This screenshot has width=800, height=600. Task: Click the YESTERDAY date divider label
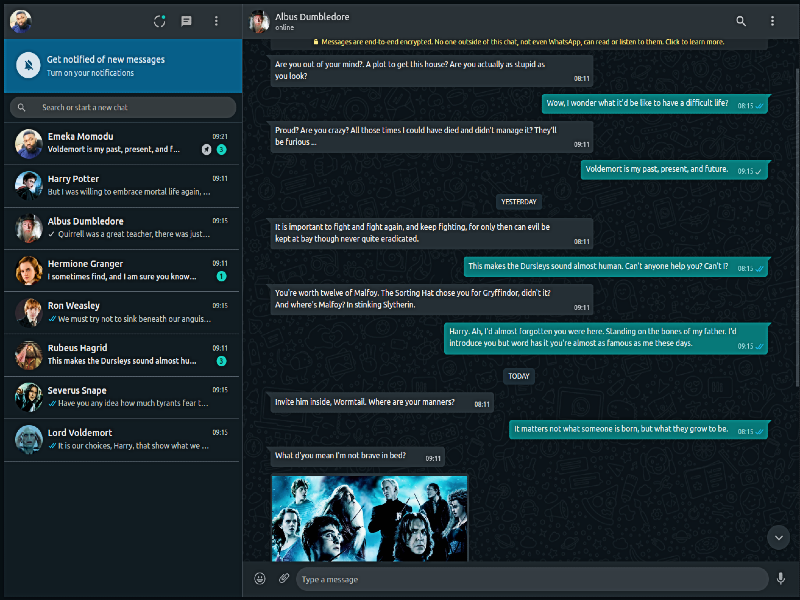(518, 202)
